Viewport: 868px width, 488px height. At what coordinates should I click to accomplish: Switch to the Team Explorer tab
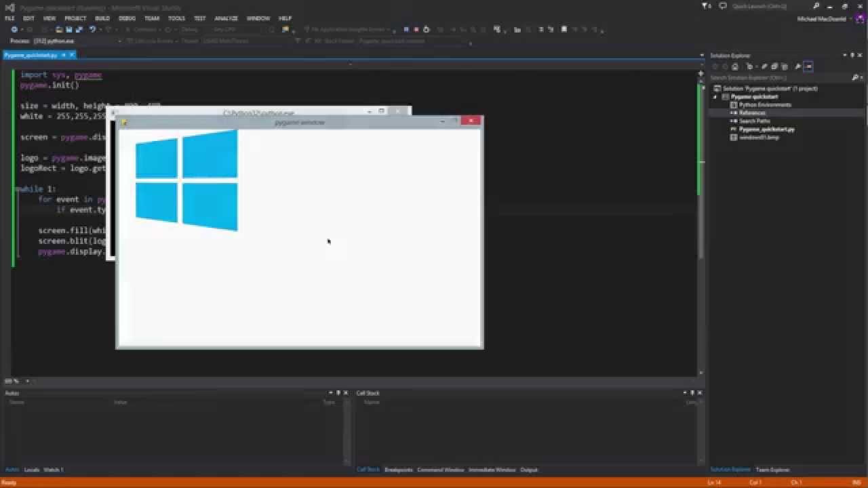click(x=772, y=470)
